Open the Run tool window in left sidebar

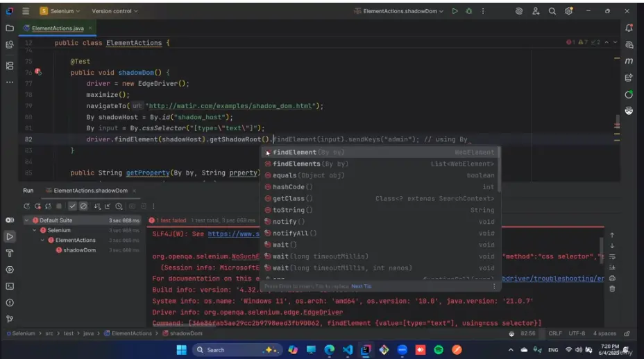(x=10, y=237)
